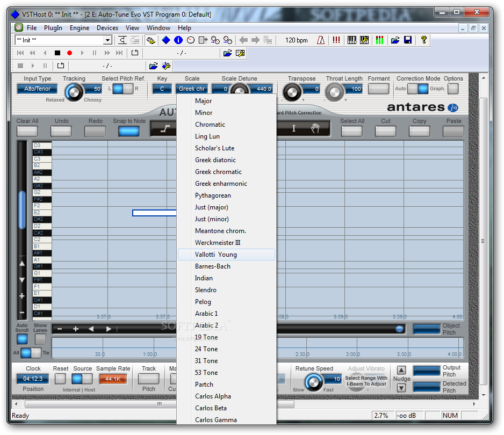Toggle the Show Lanes button
This screenshot has width=504, height=435.
tap(40, 339)
